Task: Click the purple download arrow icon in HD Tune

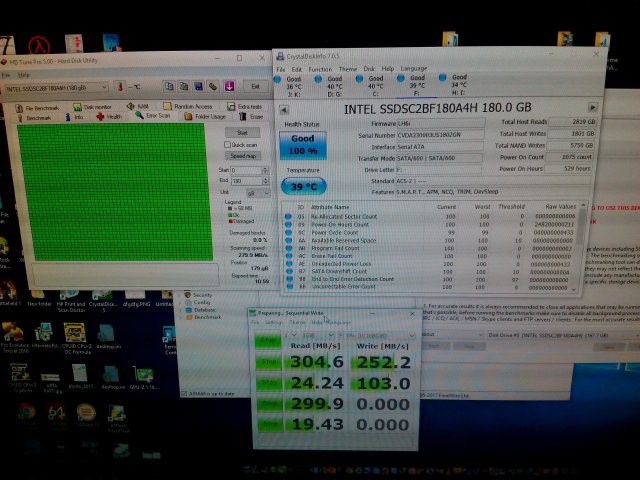Action: 228,86
